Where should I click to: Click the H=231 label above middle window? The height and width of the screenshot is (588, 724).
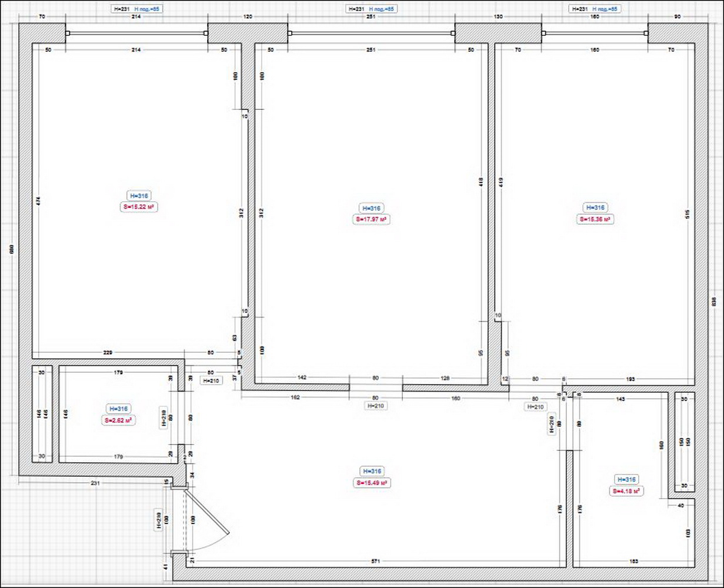[x=357, y=9]
